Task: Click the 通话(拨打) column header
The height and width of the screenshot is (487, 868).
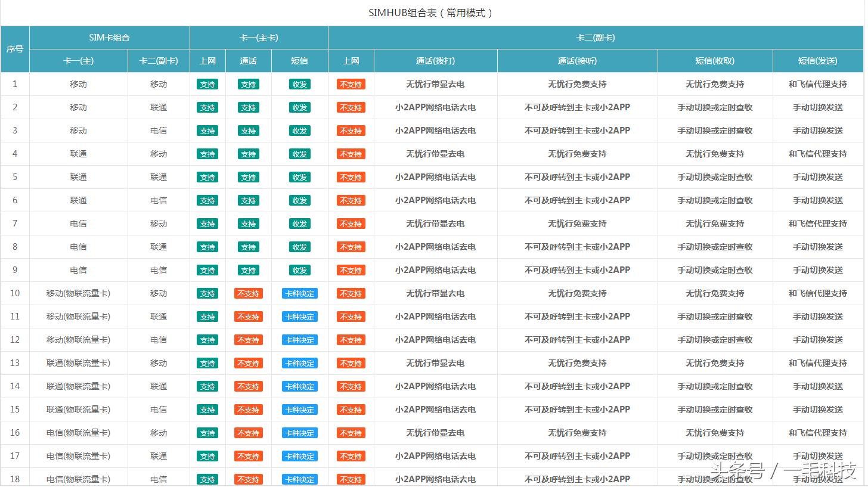Action: [x=436, y=61]
